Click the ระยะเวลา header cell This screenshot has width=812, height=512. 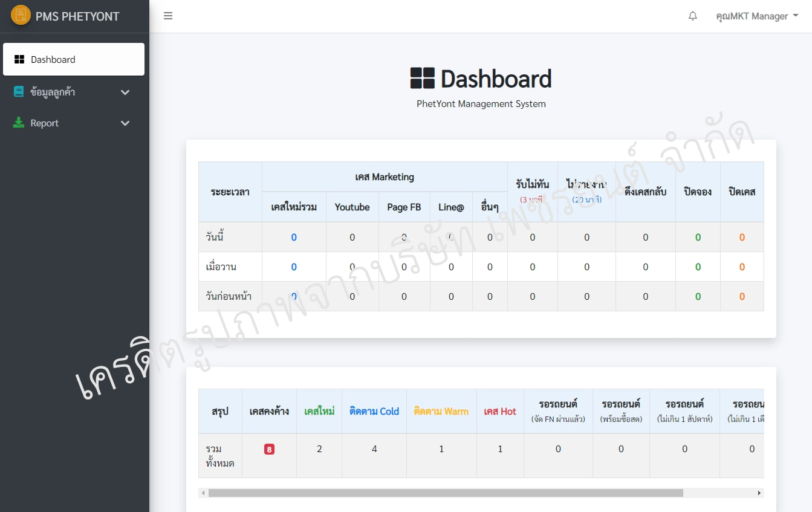pyautogui.click(x=230, y=192)
